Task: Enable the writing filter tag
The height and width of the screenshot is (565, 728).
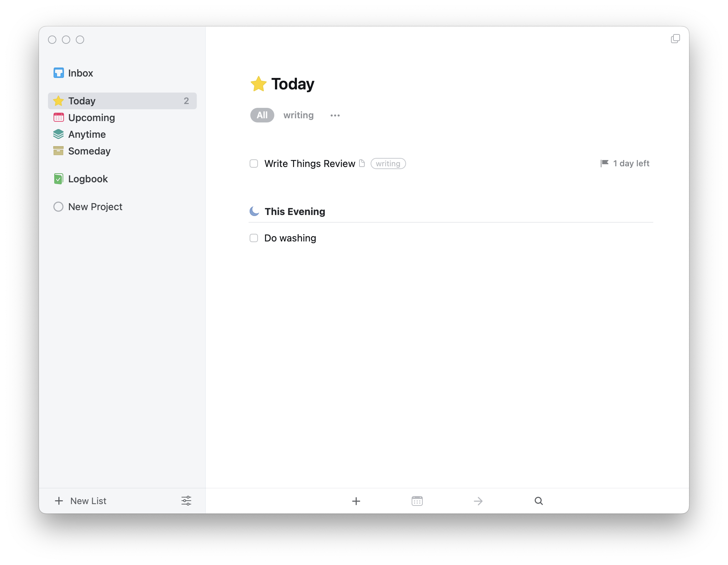Action: (x=298, y=116)
